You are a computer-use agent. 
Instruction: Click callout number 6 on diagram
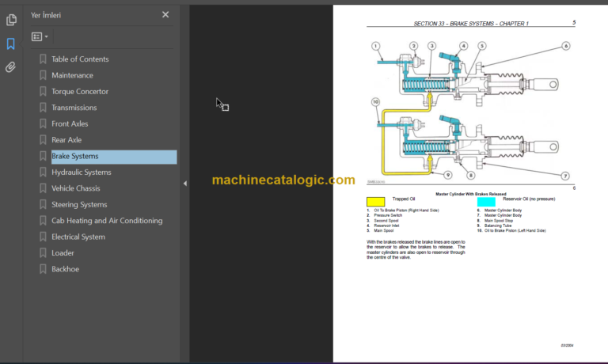(x=566, y=46)
